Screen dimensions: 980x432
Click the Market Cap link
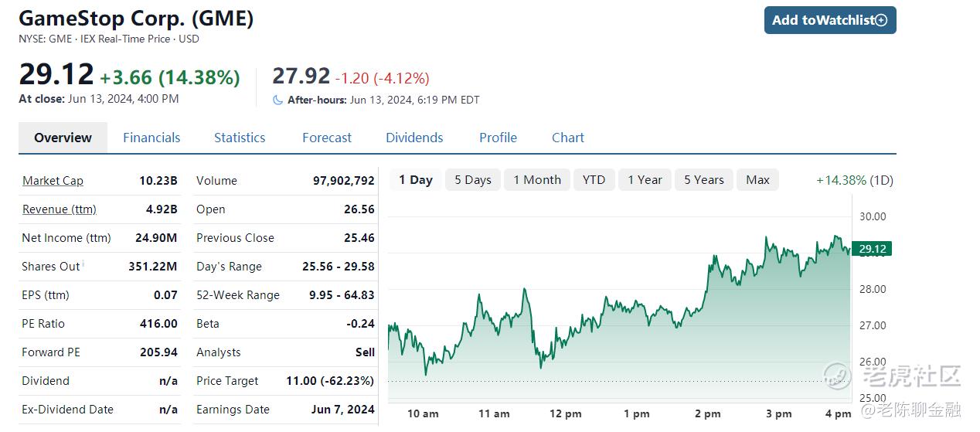click(53, 181)
